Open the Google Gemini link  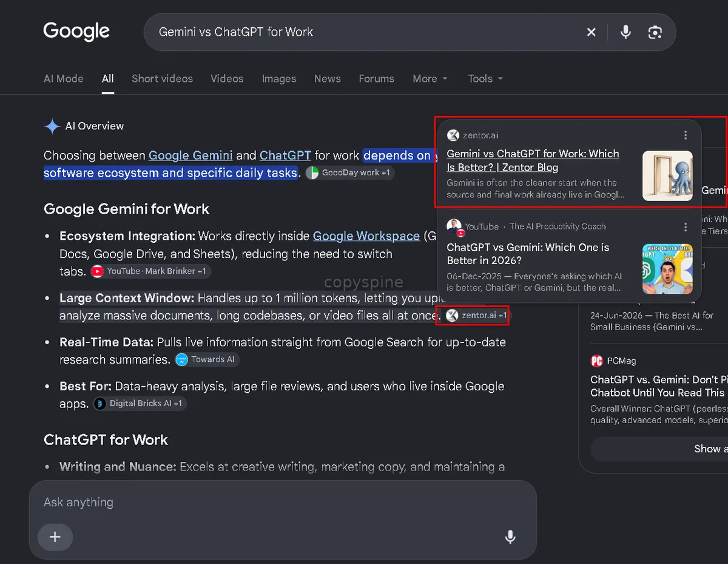click(x=190, y=155)
